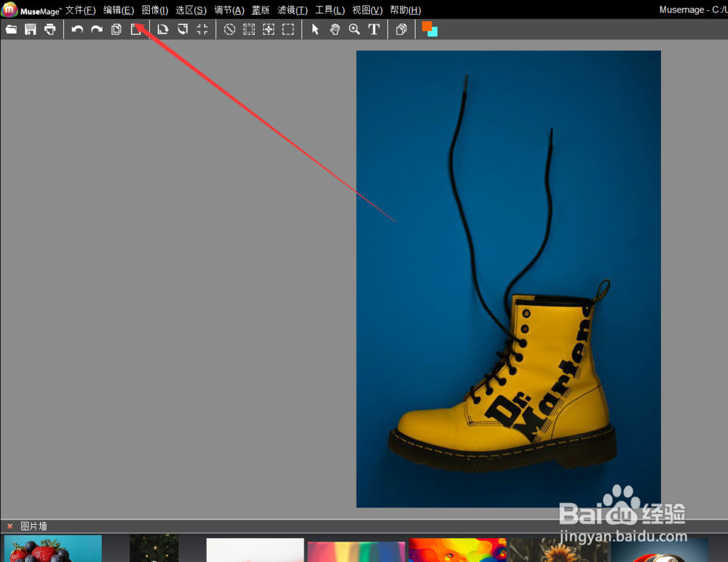Image resolution: width=728 pixels, height=562 pixels.
Task: Redo the last action
Action: click(x=97, y=30)
